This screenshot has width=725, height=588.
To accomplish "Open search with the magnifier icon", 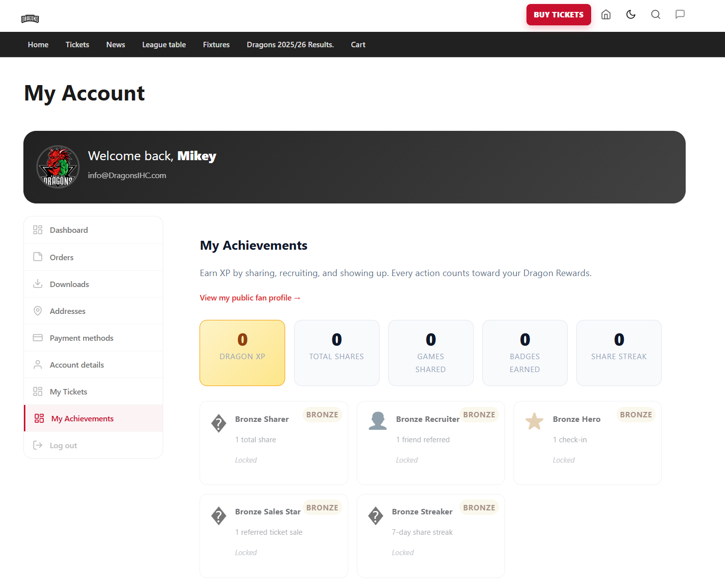I will [x=655, y=14].
